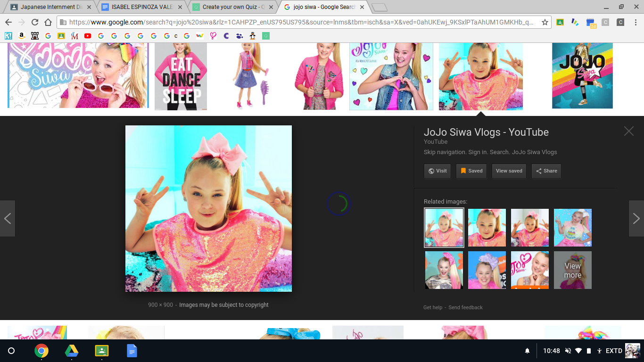Open the EAT DANCE SLEEP image result
Screen dimensions: 644x362
click(x=181, y=76)
